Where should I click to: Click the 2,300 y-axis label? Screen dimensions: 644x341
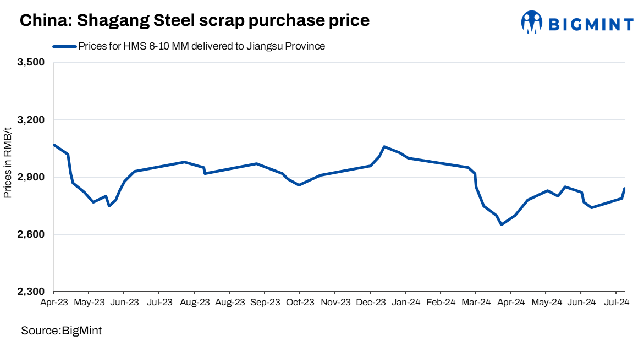point(31,292)
